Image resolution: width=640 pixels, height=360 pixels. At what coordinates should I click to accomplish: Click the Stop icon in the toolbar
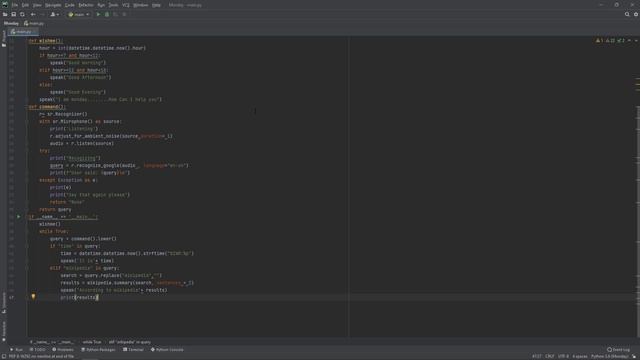pos(124,14)
